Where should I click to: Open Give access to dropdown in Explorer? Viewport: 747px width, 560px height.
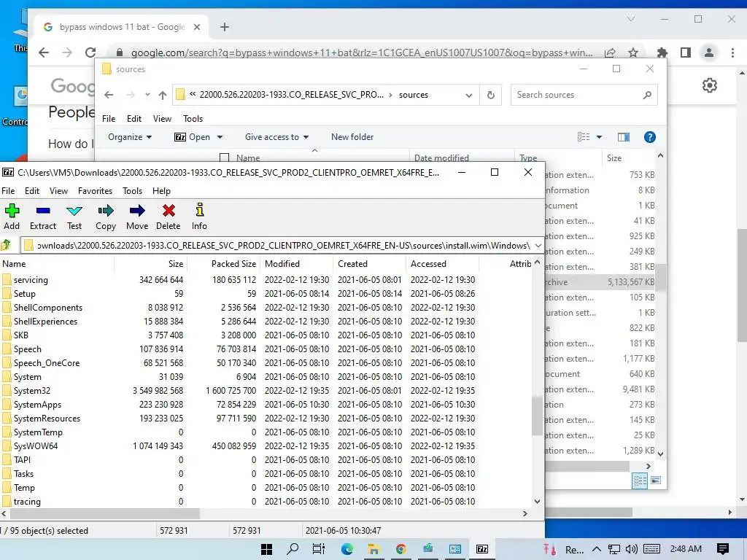276,137
